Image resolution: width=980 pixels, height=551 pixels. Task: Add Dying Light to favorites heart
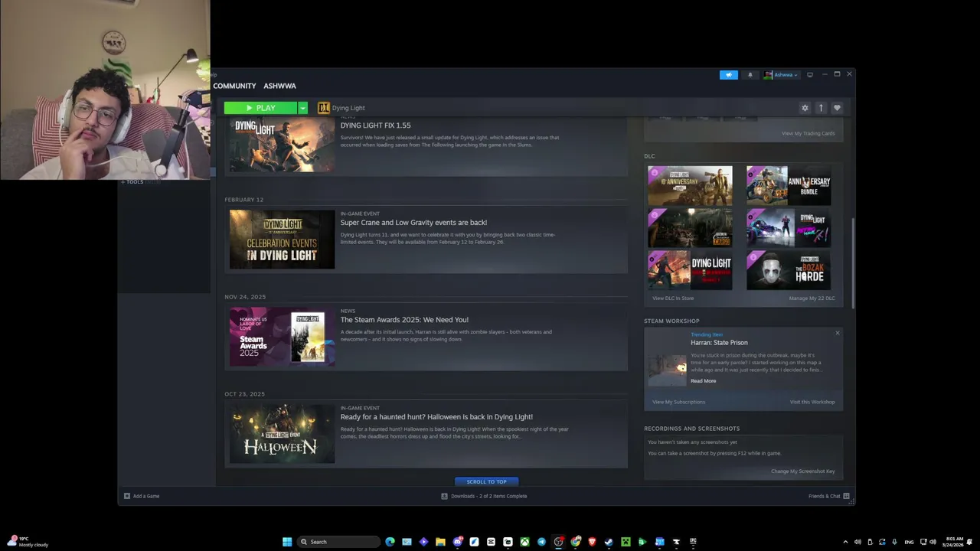[837, 108]
